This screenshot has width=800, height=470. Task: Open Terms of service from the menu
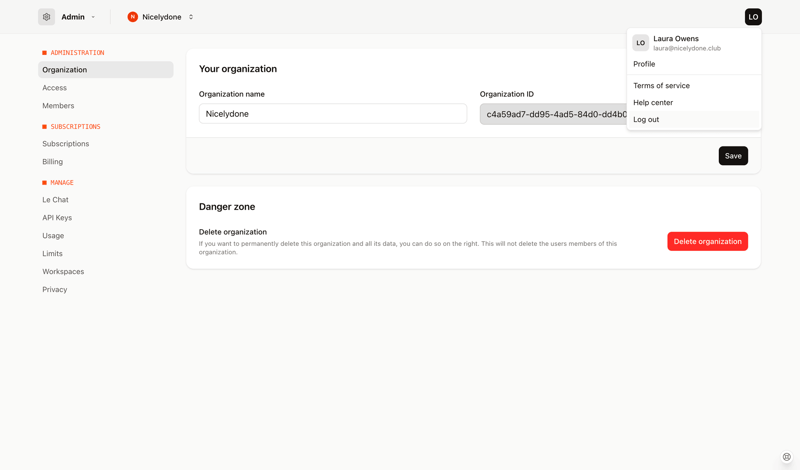[661, 86]
